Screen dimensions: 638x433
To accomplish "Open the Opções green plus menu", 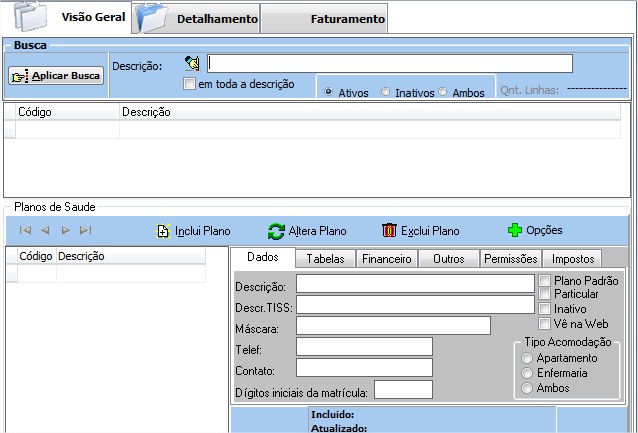I will [x=515, y=230].
